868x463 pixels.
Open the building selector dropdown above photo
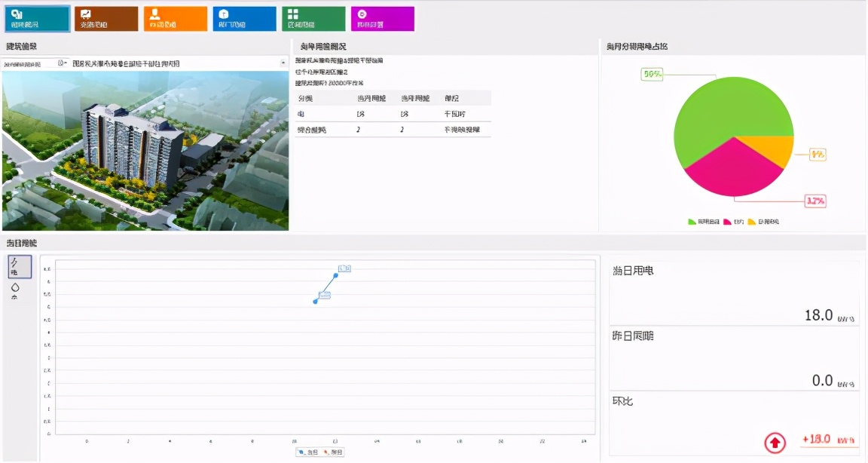[x=35, y=63]
